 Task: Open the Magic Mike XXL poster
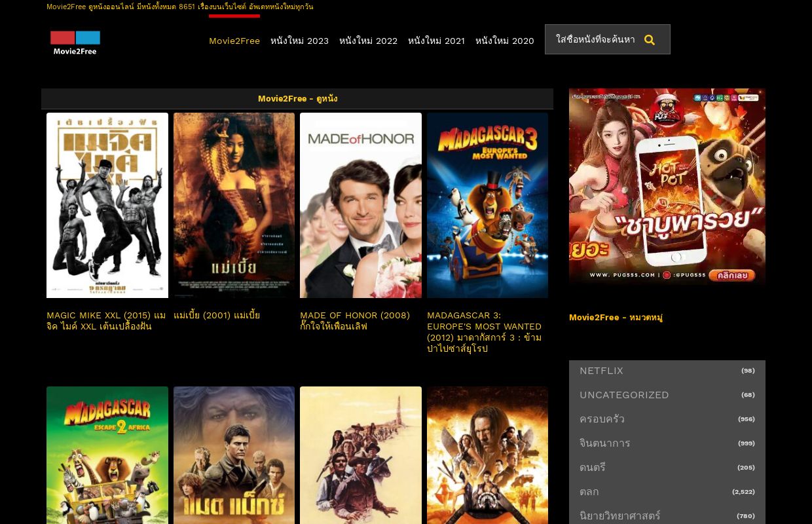107,205
